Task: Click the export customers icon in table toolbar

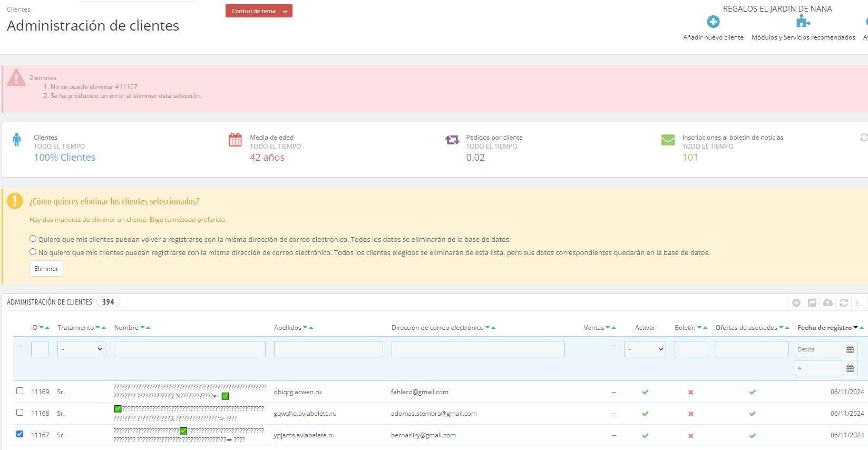Action: 812,302
